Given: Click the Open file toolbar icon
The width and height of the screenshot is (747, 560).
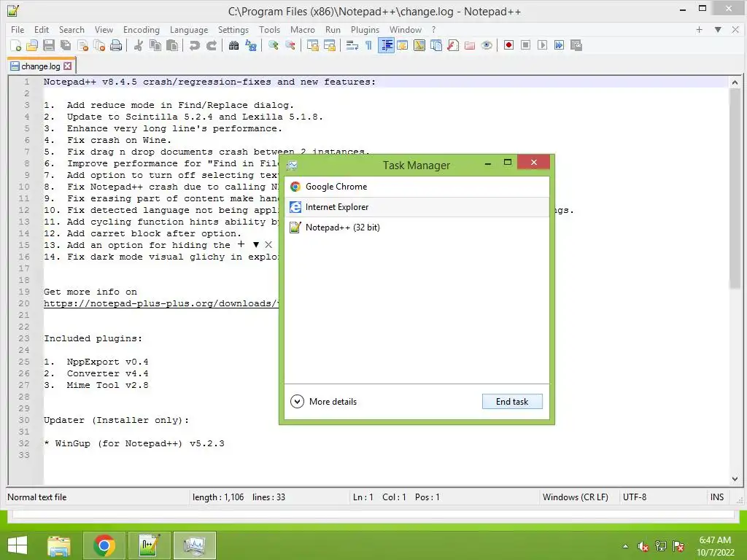Looking at the screenshot, I should (x=32, y=45).
